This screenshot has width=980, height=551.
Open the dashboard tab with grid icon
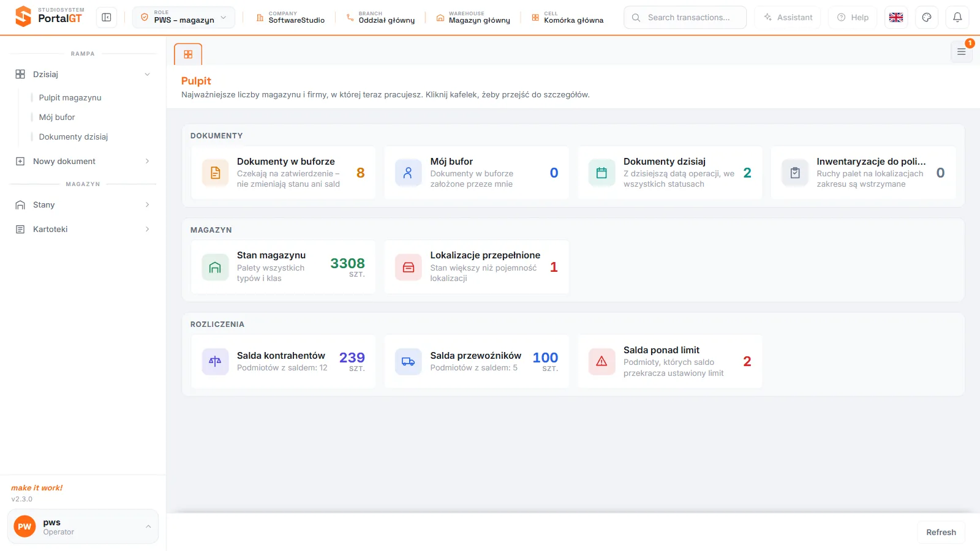[188, 54]
